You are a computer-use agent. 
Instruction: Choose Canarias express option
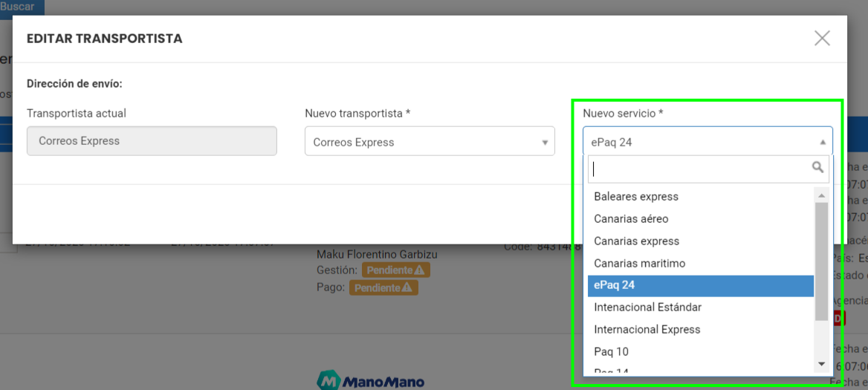pyautogui.click(x=701, y=241)
